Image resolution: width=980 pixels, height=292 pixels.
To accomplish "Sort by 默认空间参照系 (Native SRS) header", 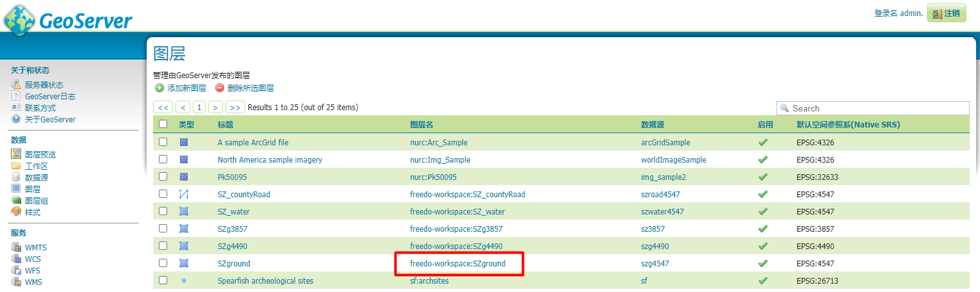I will [848, 125].
